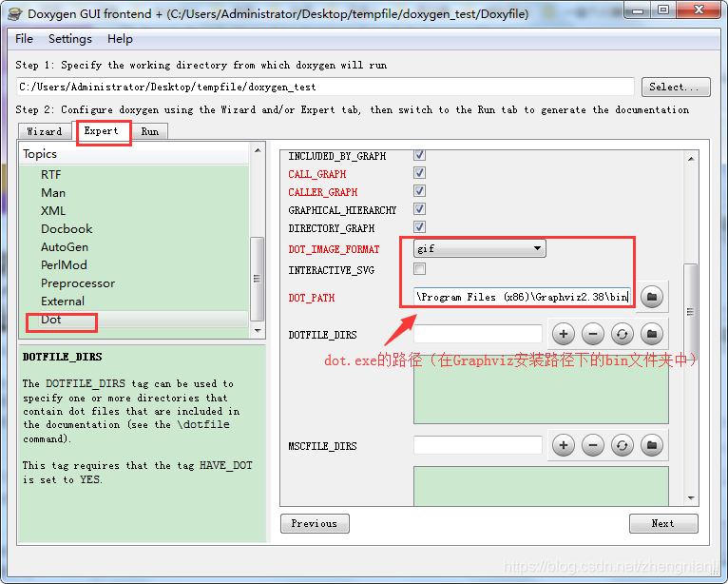Click Select... to choose working directory
The height and width of the screenshot is (584, 728).
[x=676, y=87]
